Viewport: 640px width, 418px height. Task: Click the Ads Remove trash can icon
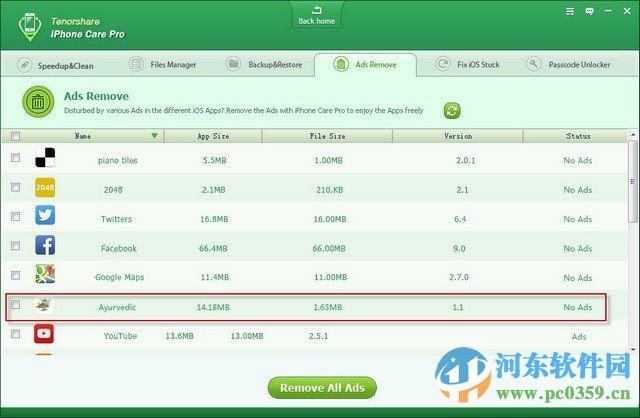point(38,102)
